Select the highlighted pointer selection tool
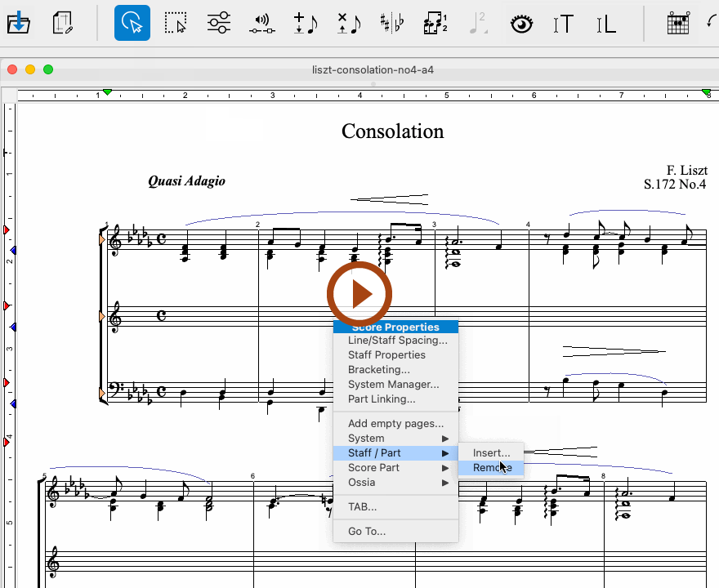This screenshot has width=719, height=588. (x=132, y=23)
